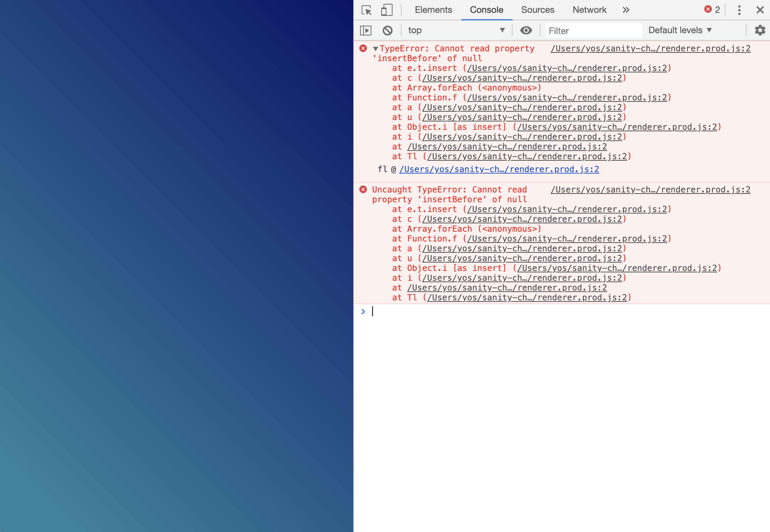This screenshot has width=770, height=532.
Task: Open the Network panel
Action: coord(589,10)
